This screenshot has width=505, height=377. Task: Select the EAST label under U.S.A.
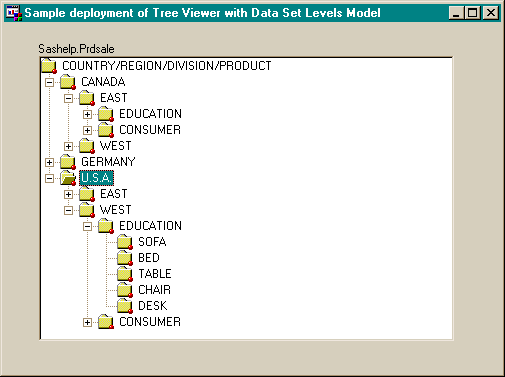[114, 194]
